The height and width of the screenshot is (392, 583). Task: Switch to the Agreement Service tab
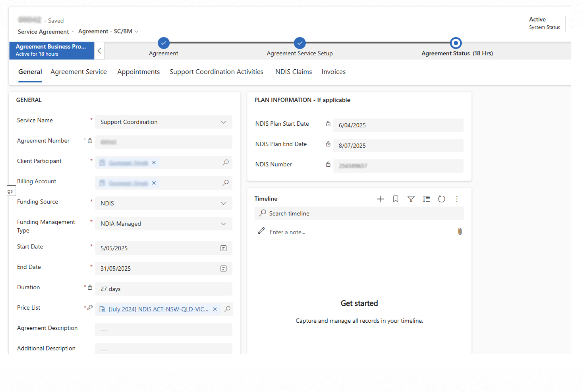(79, 72)
